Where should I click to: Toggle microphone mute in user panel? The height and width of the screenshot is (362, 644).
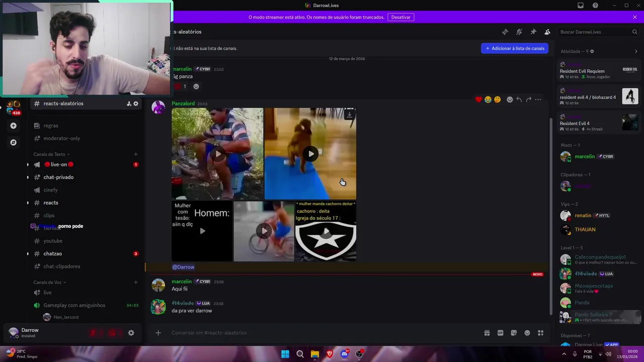[93, 333]
